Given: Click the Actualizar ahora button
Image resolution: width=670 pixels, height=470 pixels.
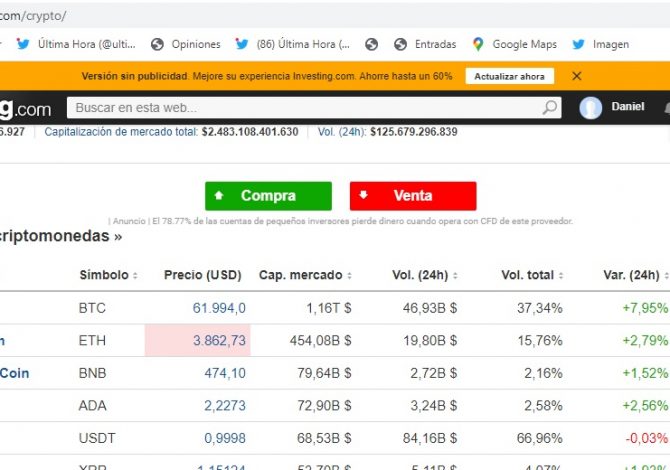Looking at the screenshot, I should tap(509, 76).
